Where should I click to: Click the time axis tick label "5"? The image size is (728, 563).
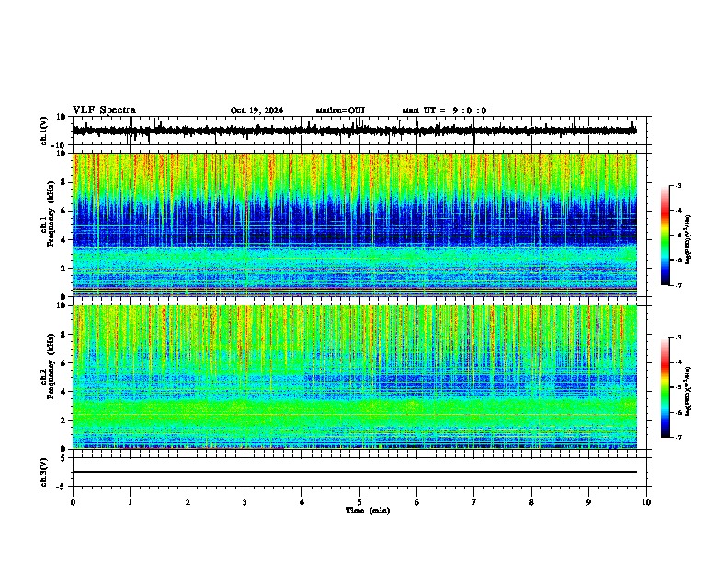coord(359,502)
